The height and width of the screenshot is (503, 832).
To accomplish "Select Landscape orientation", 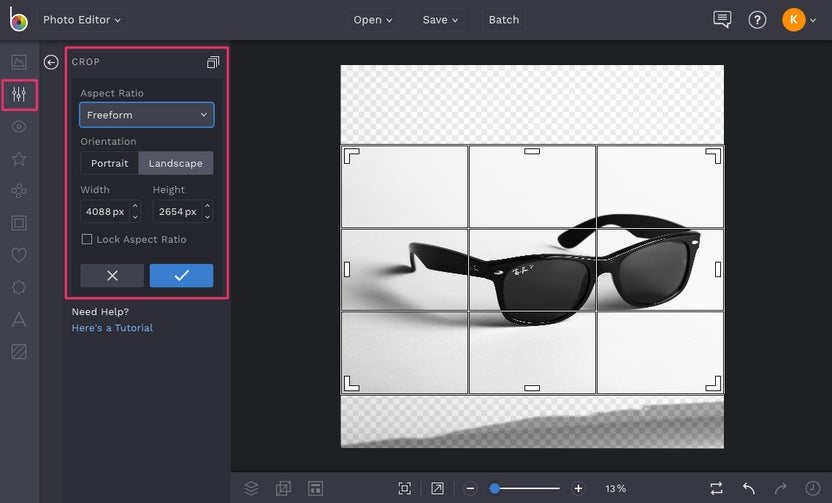I will (x=175, y=164).
